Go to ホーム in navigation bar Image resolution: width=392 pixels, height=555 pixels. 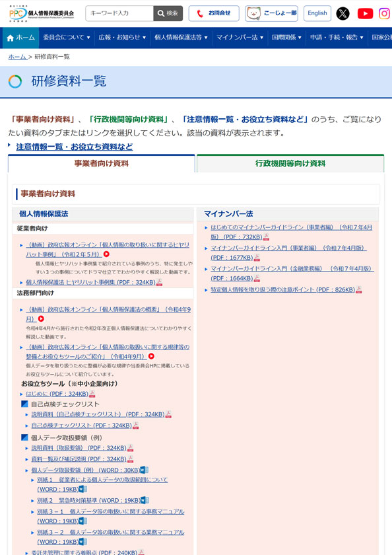tap(20, 38)
